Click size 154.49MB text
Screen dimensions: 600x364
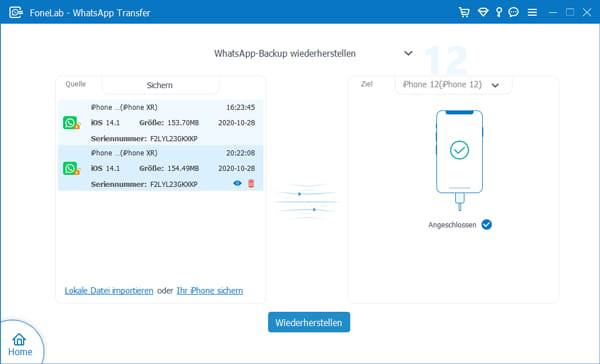[183, 168]
